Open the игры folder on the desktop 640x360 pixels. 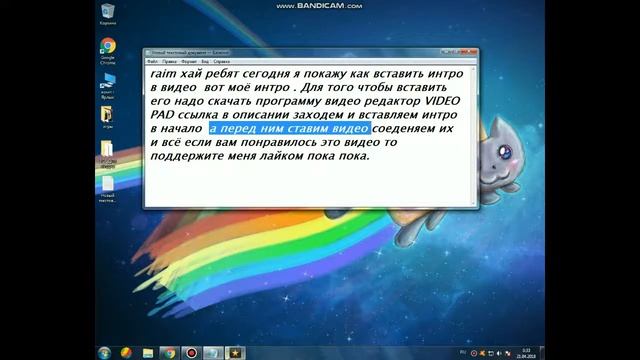click(x=107, y=118)
